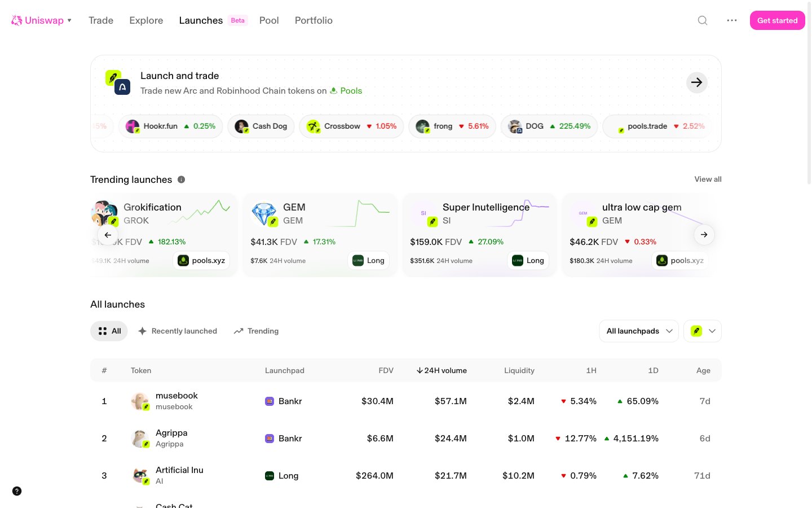The image size is (812, 508).
Task: Open the Portfolio nav tab
Action: [314, 20]
